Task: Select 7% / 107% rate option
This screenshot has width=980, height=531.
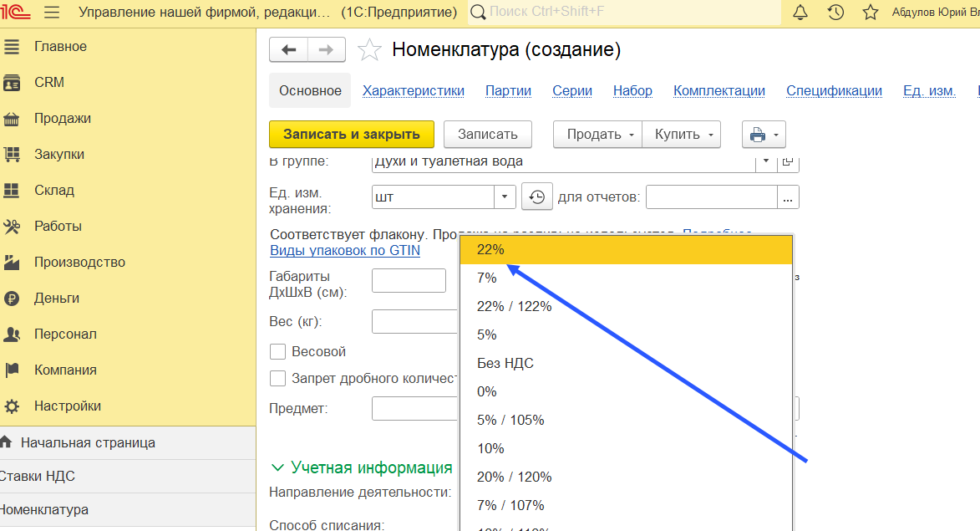Action: pyautogui.click(x=627, y=505)
